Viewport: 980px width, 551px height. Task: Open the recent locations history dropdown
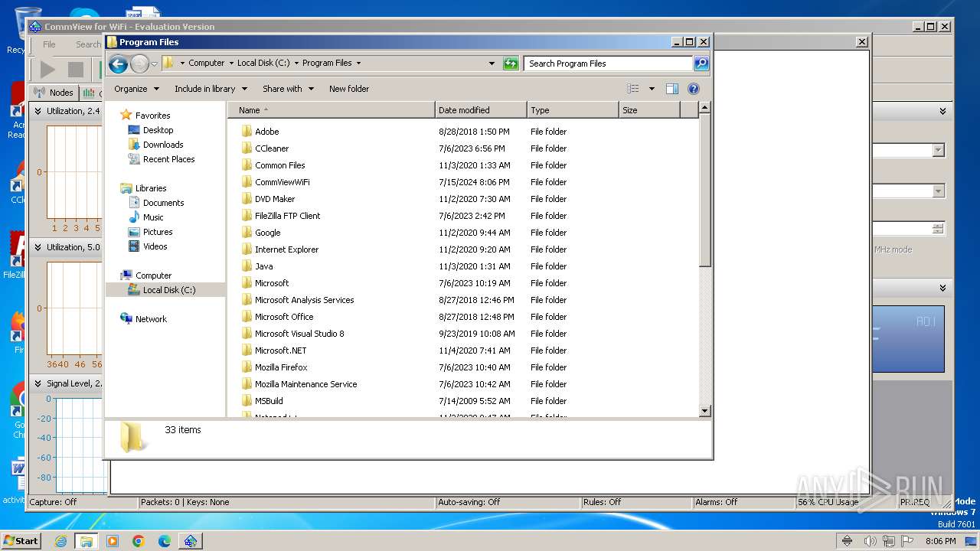coord(154,64)
